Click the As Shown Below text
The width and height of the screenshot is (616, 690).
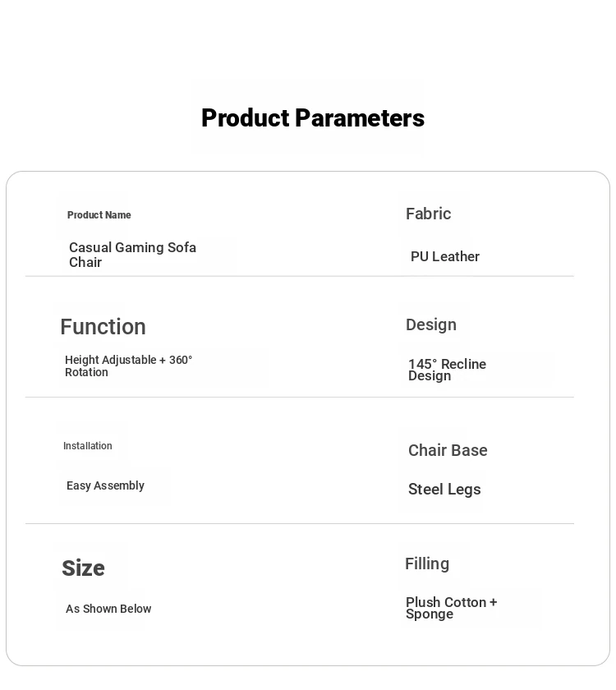(x=108, y=609)
